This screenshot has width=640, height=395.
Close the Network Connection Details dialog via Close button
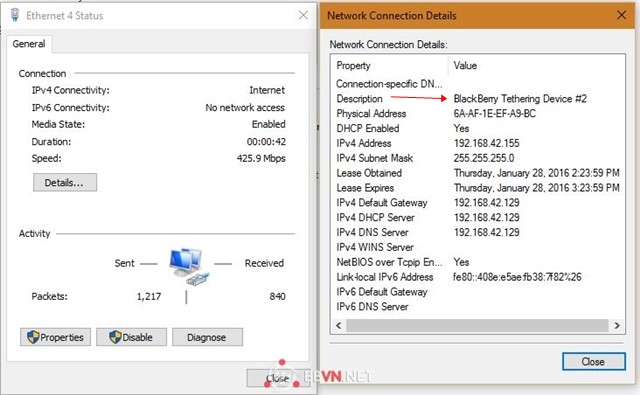click(x=593, y=362)
